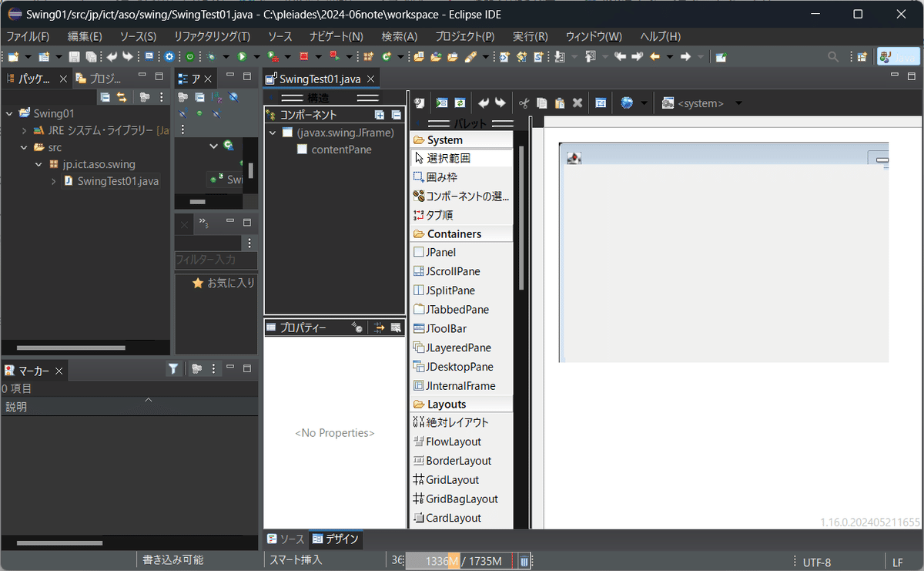Collapse the Containers palette category

point(462,233)
